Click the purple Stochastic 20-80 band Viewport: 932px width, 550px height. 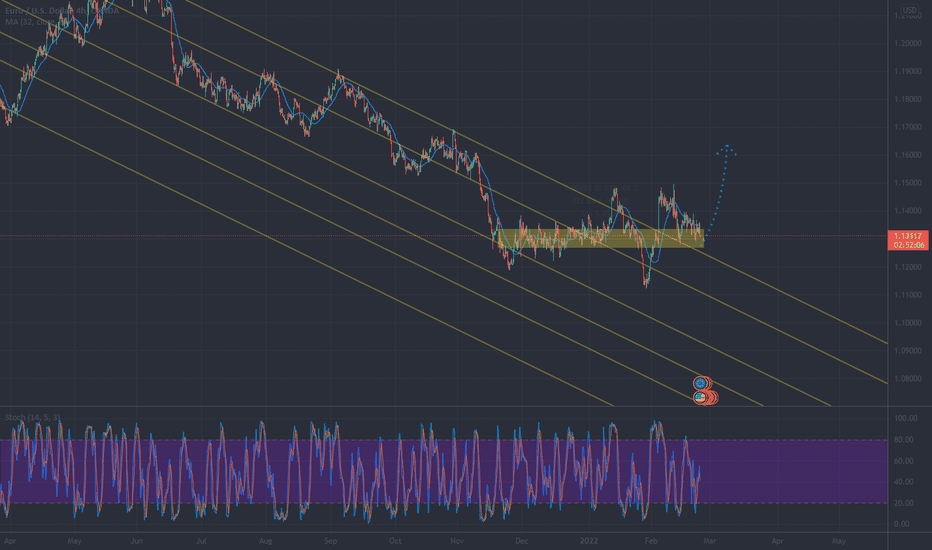click(x=443, y=472)
